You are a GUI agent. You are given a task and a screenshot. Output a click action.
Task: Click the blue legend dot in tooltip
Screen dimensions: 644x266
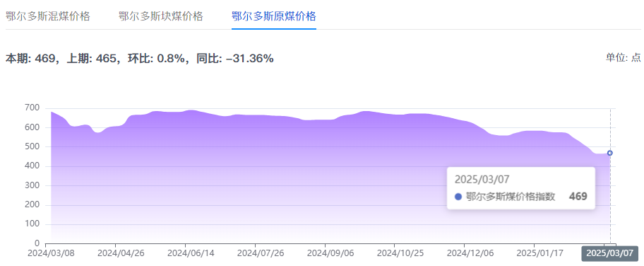click(458, 197)
